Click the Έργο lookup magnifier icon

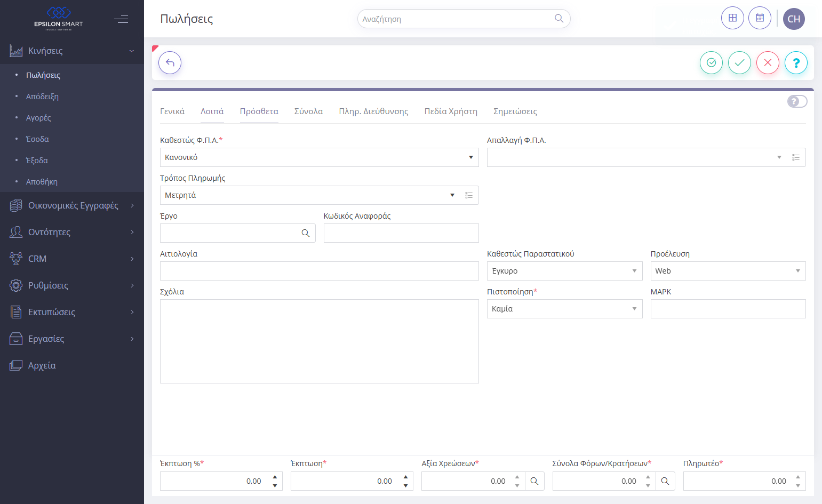tap(306, 233)
